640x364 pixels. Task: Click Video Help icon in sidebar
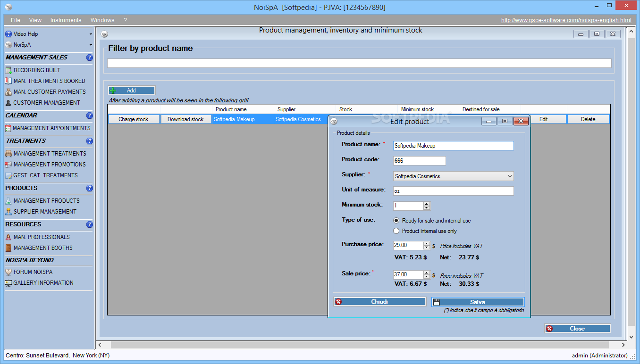click(8, 34)
